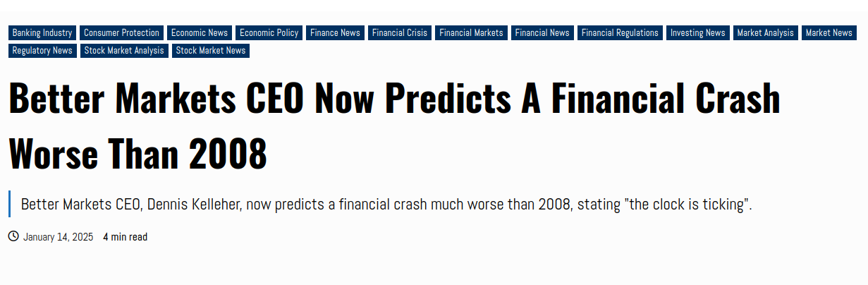Open the Financial News category
The image size is (868, 285).
click(x=542, y=33)
